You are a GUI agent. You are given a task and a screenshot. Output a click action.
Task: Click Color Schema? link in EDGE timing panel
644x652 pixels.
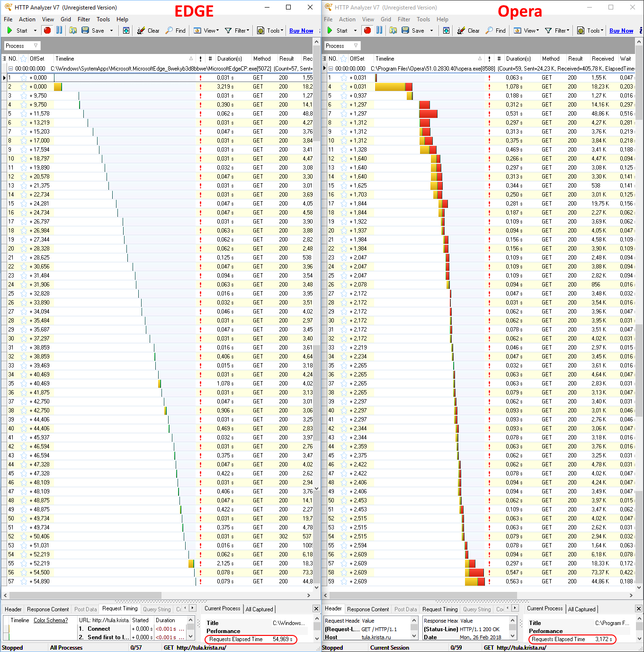[51, 620]
